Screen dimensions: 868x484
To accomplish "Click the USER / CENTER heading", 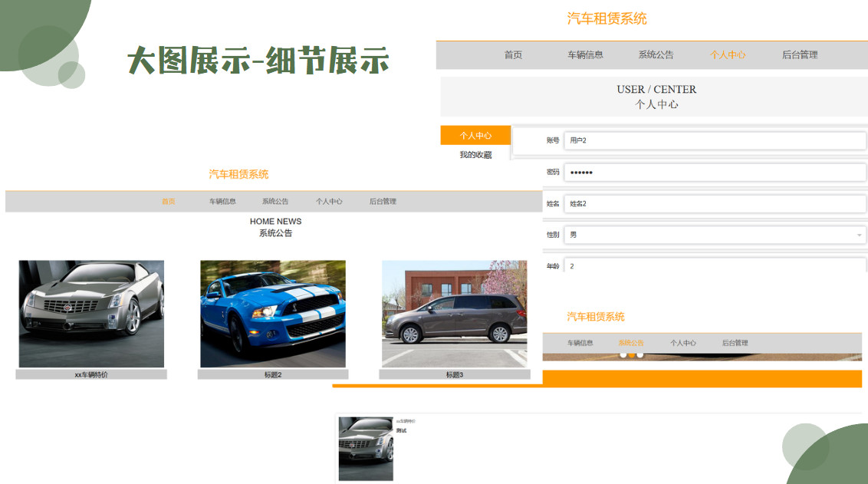I will [x=656, y=89].
